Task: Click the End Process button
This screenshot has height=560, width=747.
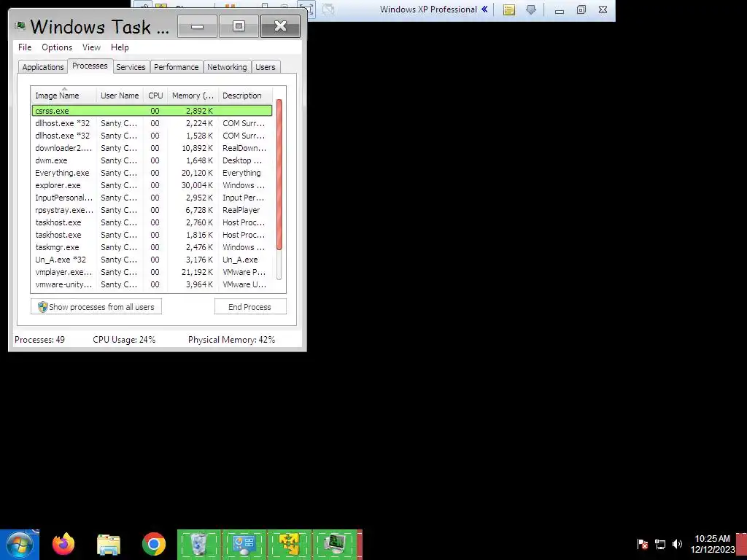Action: (250, 307)
